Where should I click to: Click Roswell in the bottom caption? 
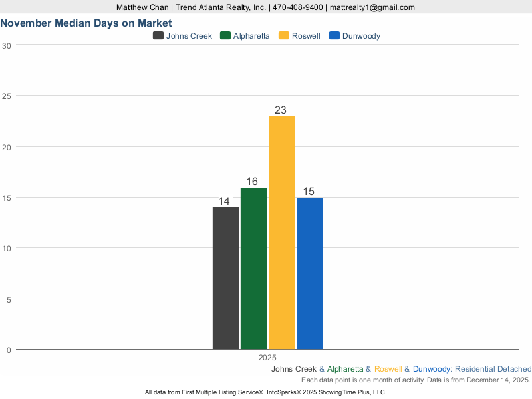pyautogui.click(x=388, y=369)
